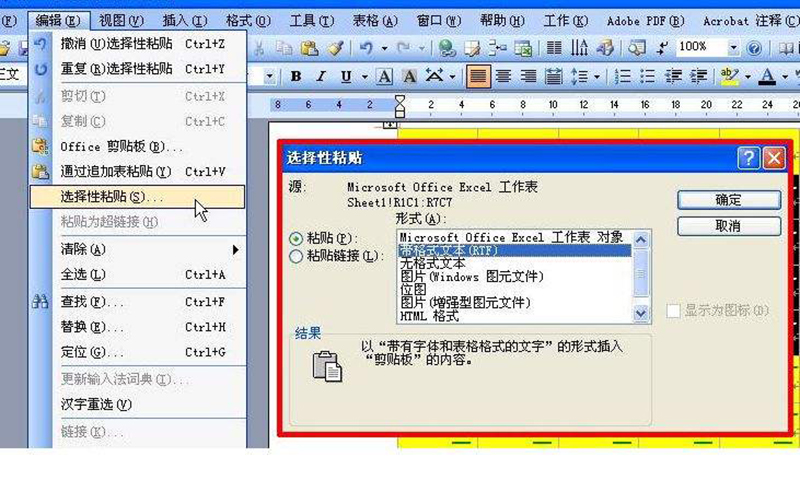Viewport: 800px width, 492px height.
Task: Open the 格式(O) menu
Action: (248, 21)
